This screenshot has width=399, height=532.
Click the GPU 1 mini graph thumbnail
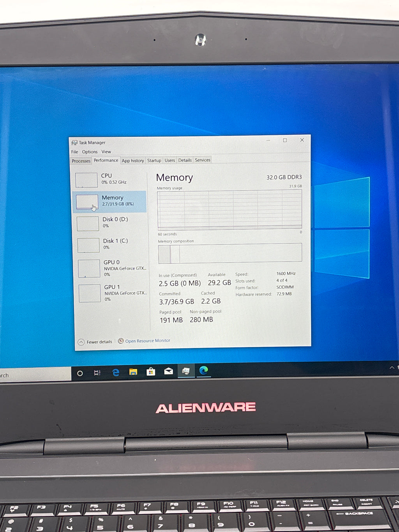click(90, 293)
